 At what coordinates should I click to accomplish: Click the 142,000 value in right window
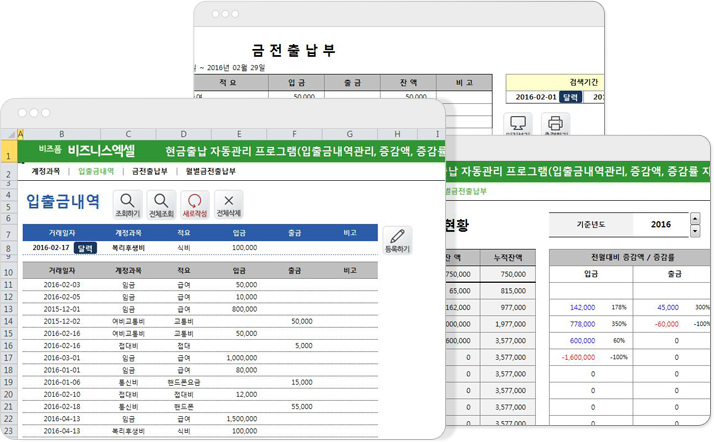[582, 307]
